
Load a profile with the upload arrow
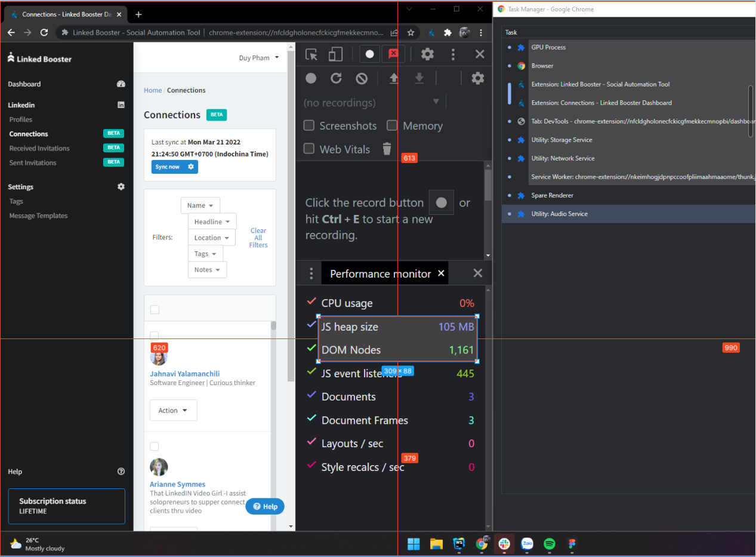pyautogui.click(x=394, y=78)
